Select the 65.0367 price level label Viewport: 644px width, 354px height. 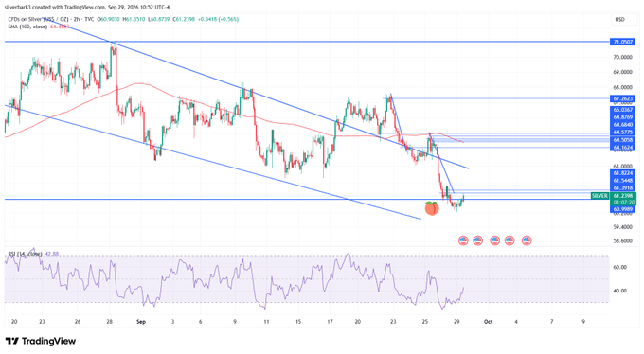tap(622, 110)
